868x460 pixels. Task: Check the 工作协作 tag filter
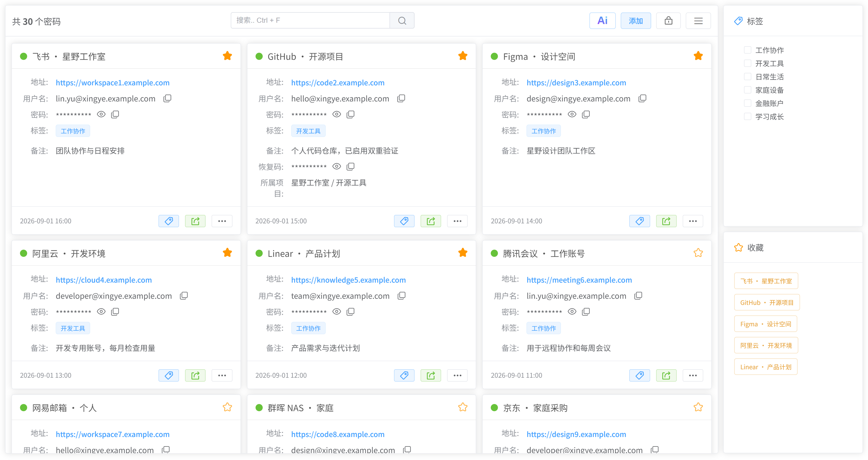tap(747, 50)
